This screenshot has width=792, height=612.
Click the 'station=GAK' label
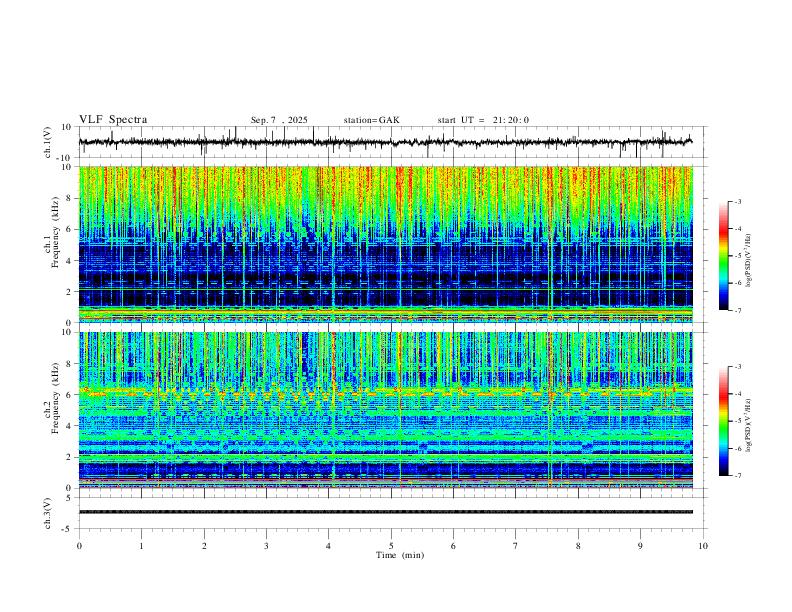point(371,120)
